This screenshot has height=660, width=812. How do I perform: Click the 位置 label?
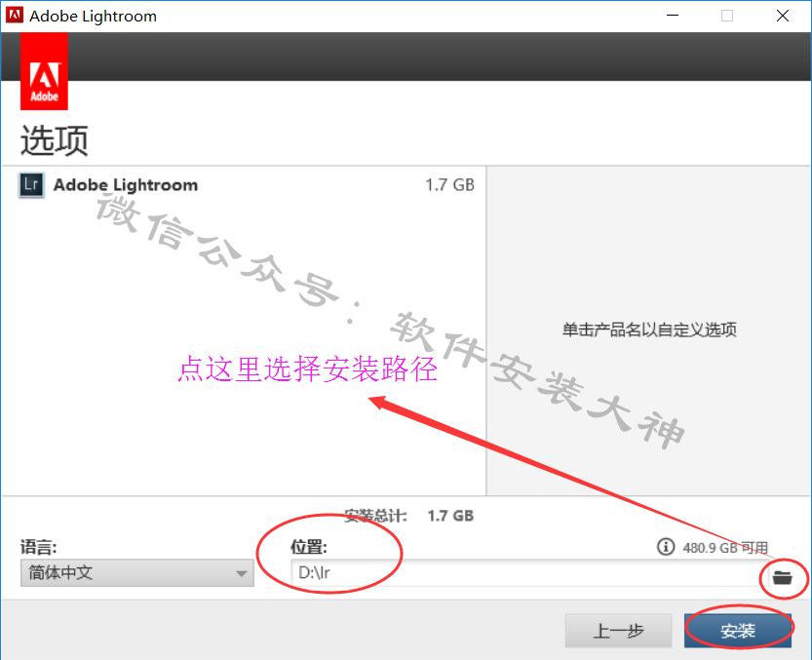(309, 547)
